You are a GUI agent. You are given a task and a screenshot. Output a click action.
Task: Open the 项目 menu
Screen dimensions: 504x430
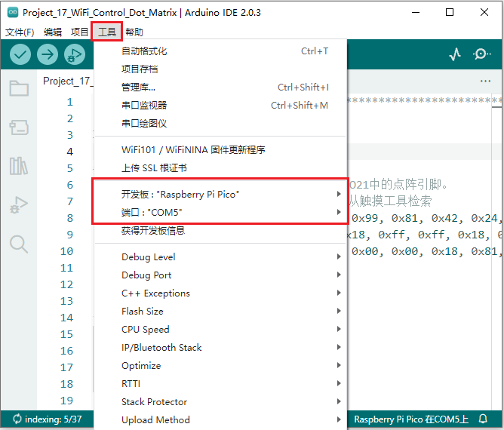pos(80,32)
